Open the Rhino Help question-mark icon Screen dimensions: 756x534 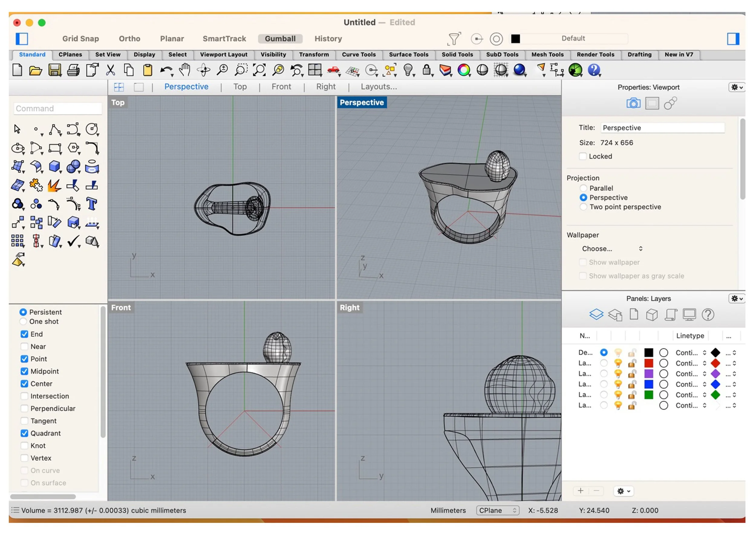point(594,70)
